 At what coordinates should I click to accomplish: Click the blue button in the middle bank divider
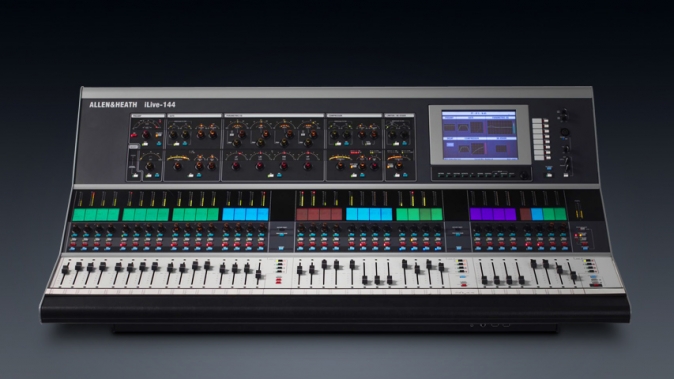(458, 248)
